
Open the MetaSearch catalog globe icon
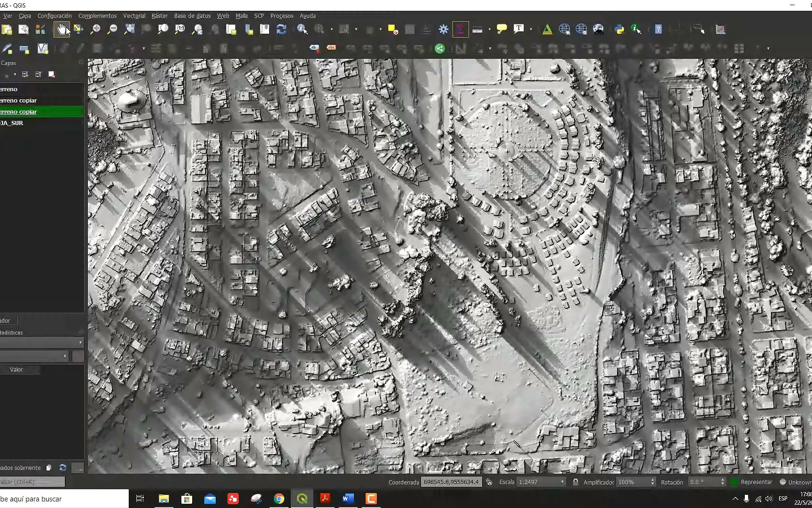pos(582,29)
